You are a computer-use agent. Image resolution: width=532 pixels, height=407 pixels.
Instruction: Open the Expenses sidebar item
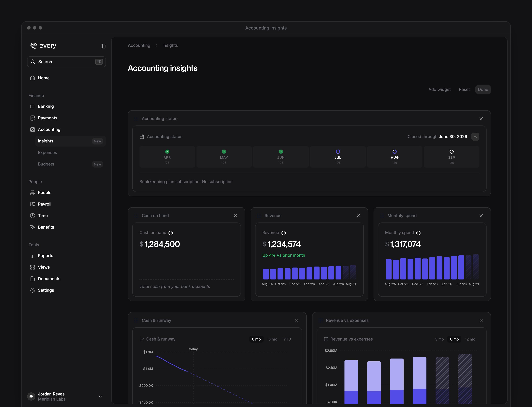click(71, 153)
